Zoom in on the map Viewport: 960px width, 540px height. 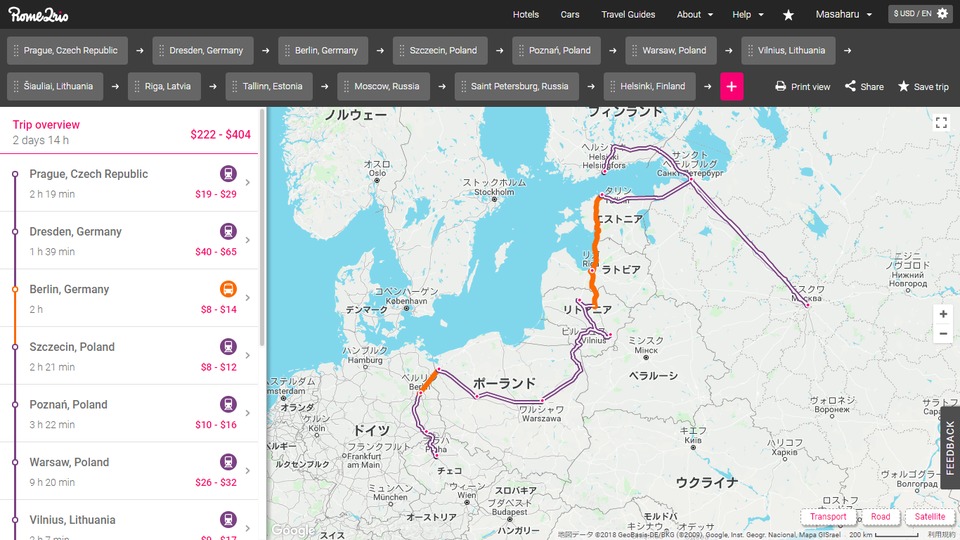pyautogui.click(x=943, y=314)
